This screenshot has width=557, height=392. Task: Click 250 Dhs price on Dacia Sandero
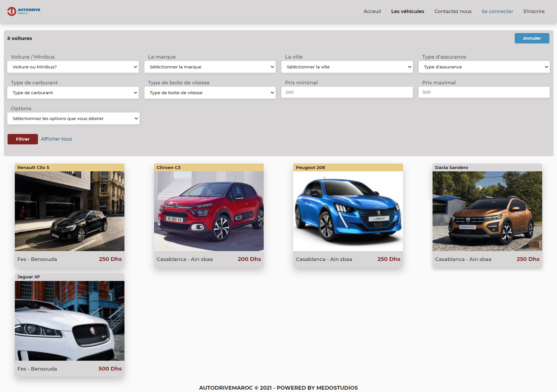[528, 259]
